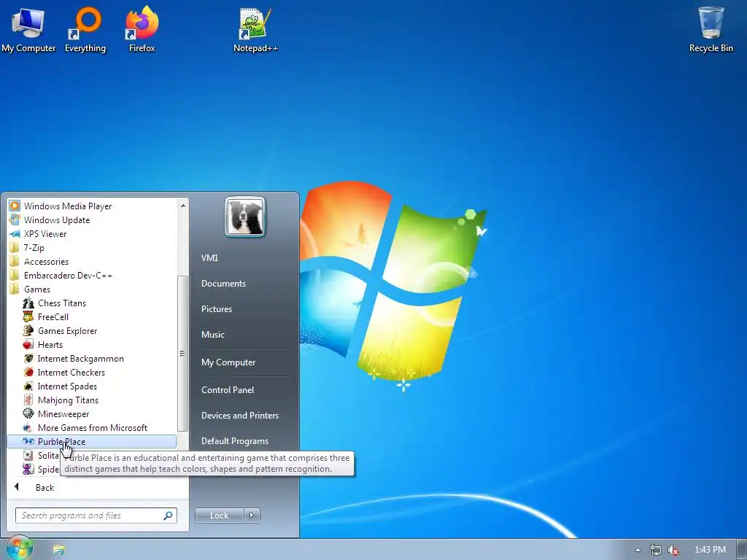Click the Games Explorer icon
Screen dimensions: 747x560
pyautogui.click(x=28, y=330)
